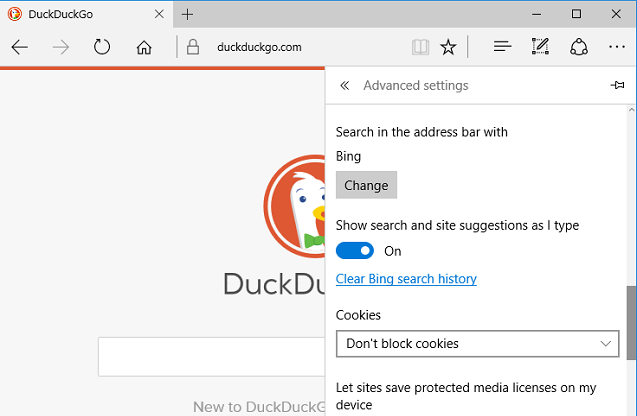Click the 'Search in the address bar with' label

point(422,132)
